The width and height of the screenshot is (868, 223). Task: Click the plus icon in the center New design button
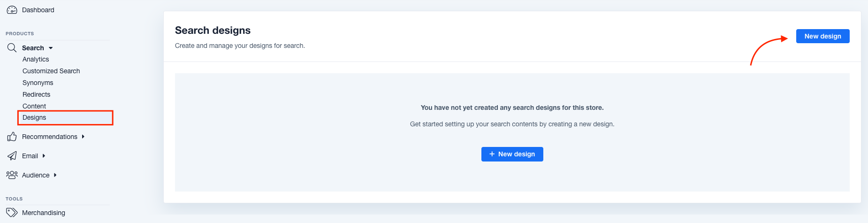(492, 154)
